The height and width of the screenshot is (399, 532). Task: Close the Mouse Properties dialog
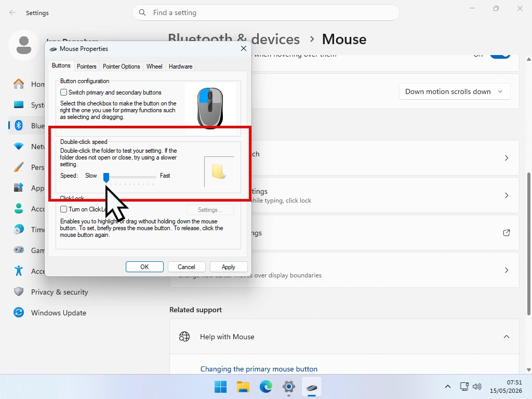point(244,48)
